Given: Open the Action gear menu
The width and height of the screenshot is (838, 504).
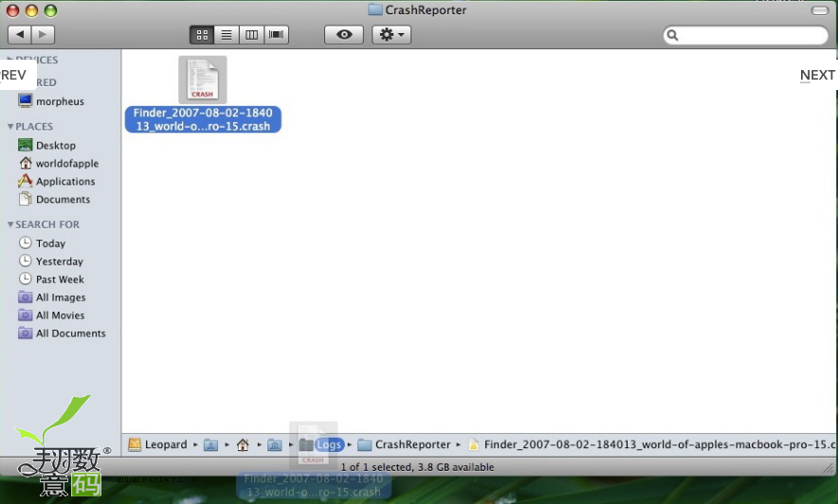Looking at the screenshot, I should (x=392, y=35).
